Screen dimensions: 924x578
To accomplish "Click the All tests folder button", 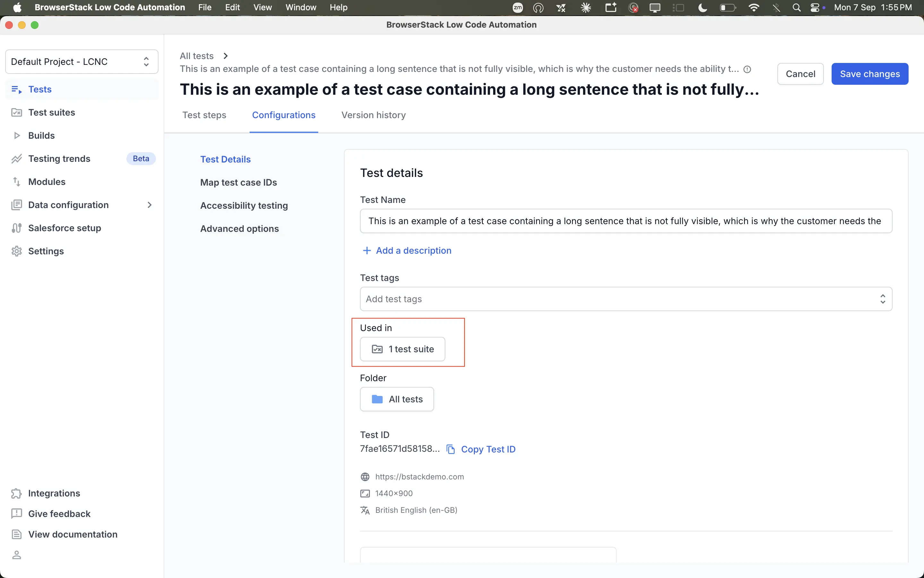I will coord(397,399).
